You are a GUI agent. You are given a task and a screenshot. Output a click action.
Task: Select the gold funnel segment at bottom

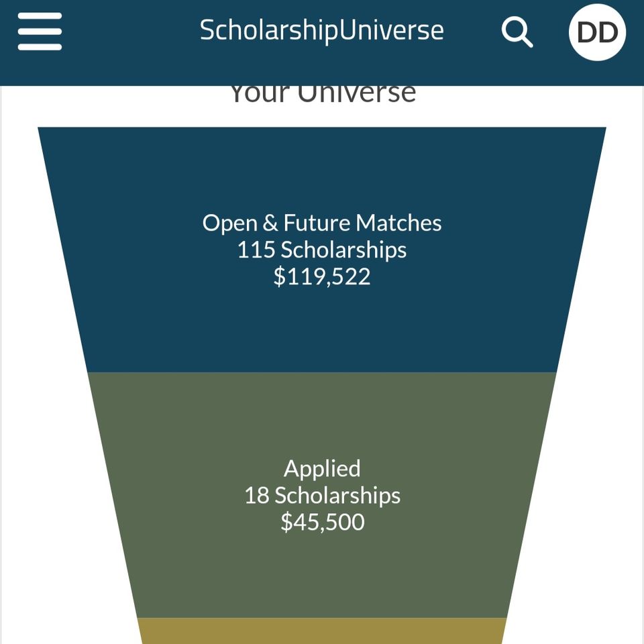[x=321, y=631]
